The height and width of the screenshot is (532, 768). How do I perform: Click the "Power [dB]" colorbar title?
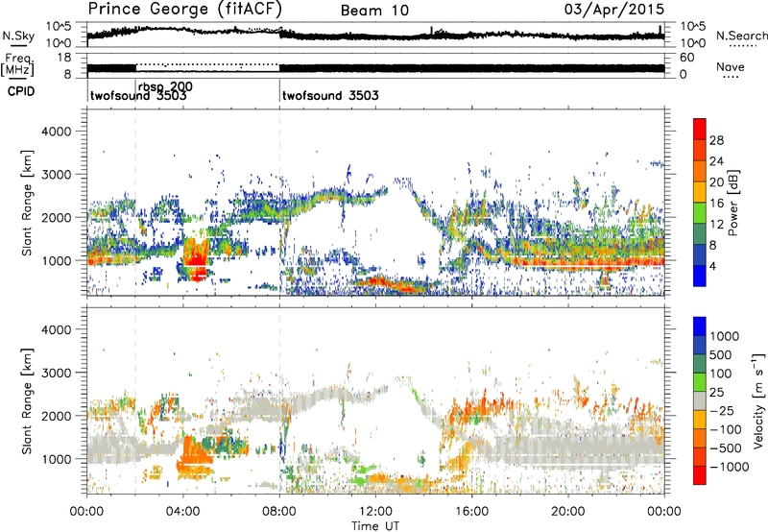(733, 203)
